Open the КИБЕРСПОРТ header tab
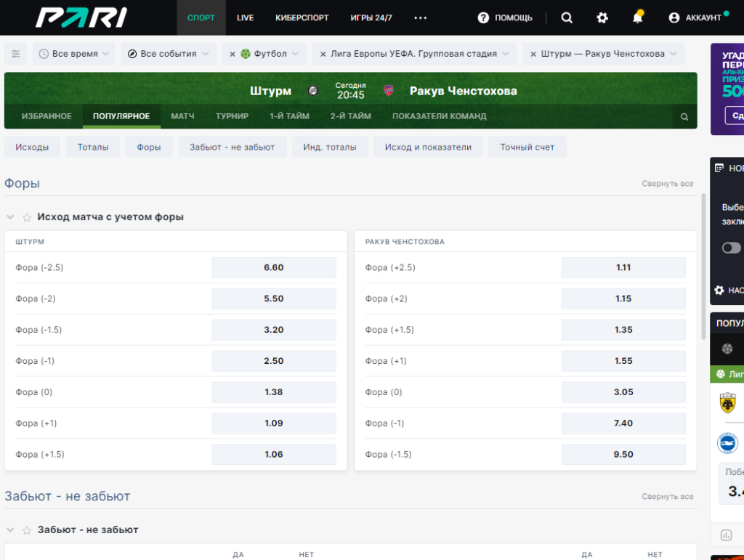Viewport: 744px width, 560px height. [x=302, y=17]
